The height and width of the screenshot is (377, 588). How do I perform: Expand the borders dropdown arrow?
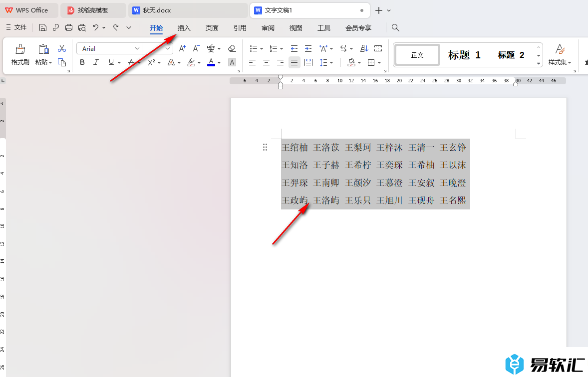point(379,62)
